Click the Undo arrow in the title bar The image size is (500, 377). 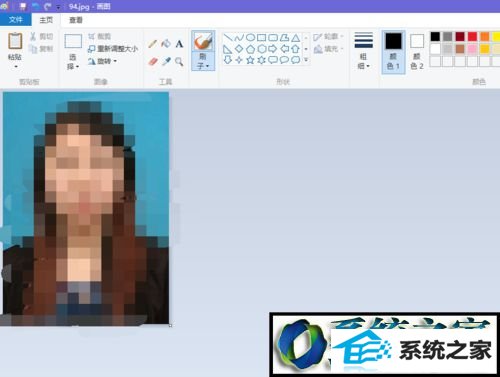[x=36, y=6]
